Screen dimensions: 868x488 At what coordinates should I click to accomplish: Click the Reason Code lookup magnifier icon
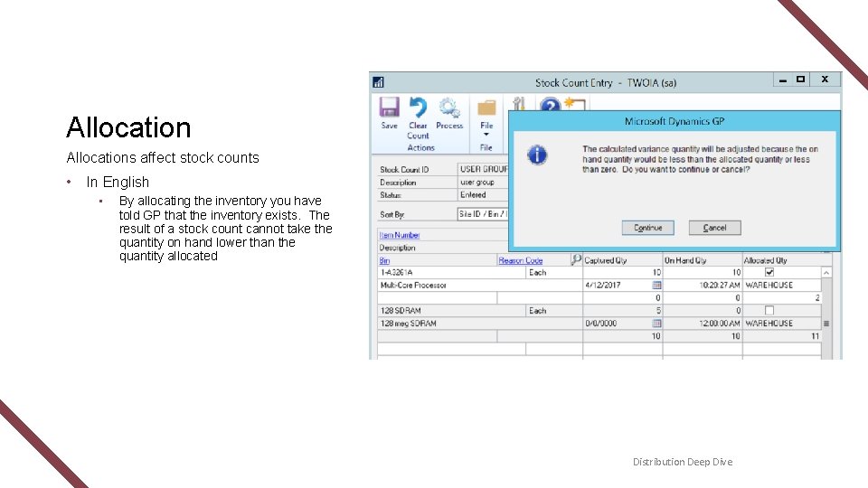pos(576,259)
